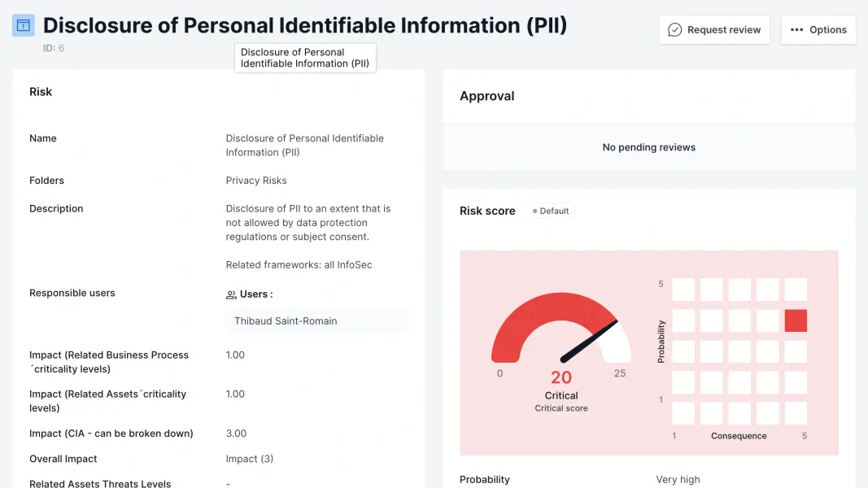The image size is (868, 488).
Task: Click the No pending reviews message
Action: point(648,147)
